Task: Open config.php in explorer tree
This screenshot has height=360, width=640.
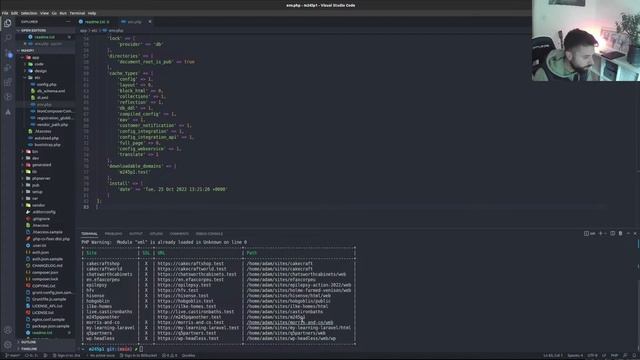Action: coord(46,84)
